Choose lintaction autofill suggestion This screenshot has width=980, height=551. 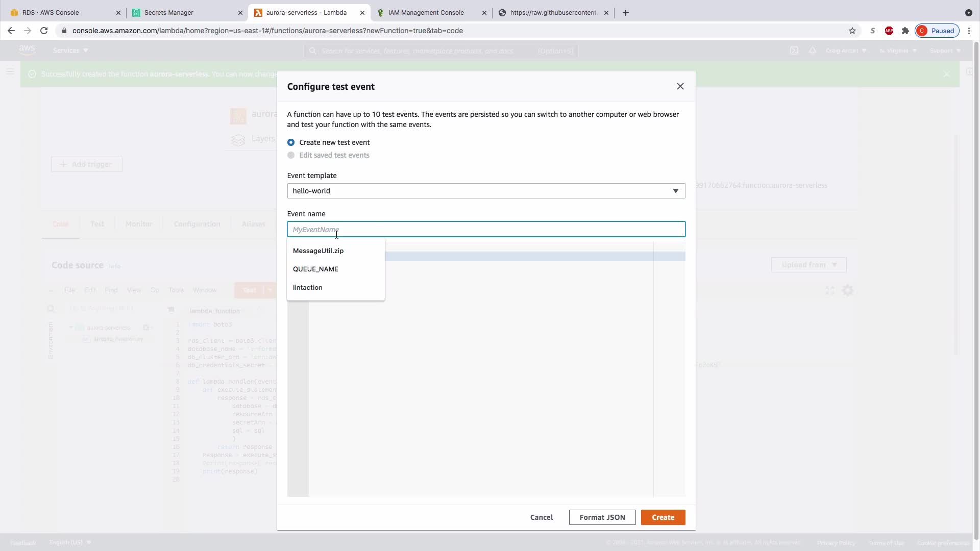pyautogui.click(x=307, y=287)
